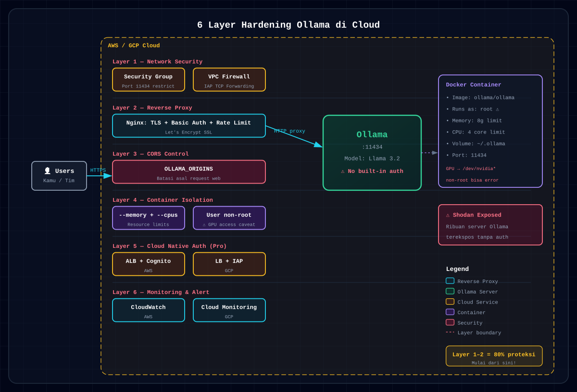
Task: Click Layer 6 — Monitoring & Alert heading
Action: coord(161,293)
